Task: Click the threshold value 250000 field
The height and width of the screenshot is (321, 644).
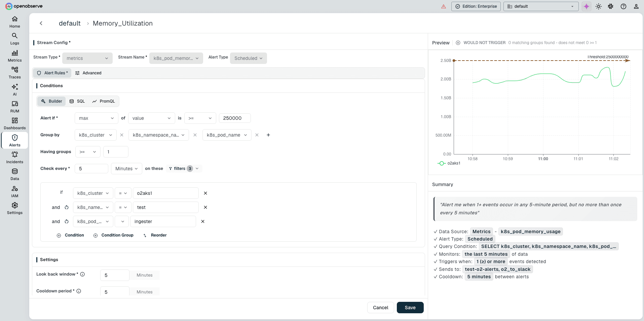Action: tap(235, 118)
